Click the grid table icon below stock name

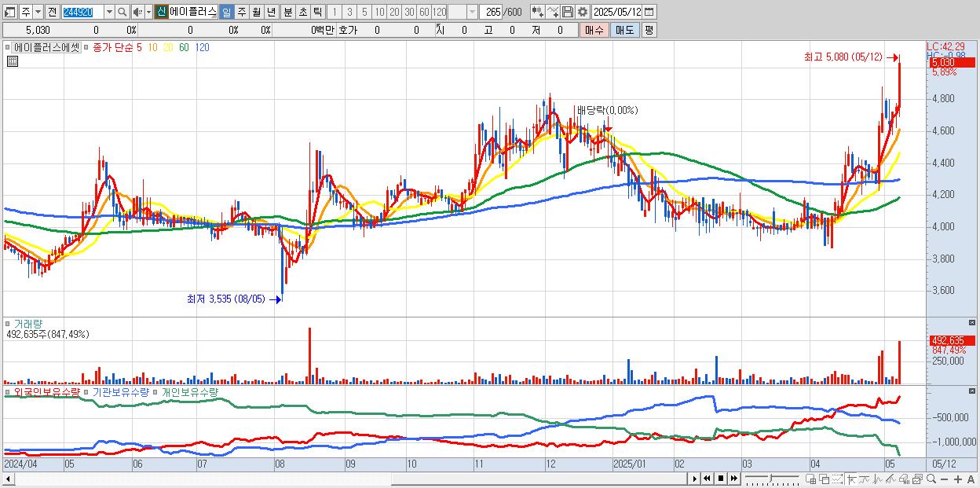pyautogui.click(x=12, y=61)
